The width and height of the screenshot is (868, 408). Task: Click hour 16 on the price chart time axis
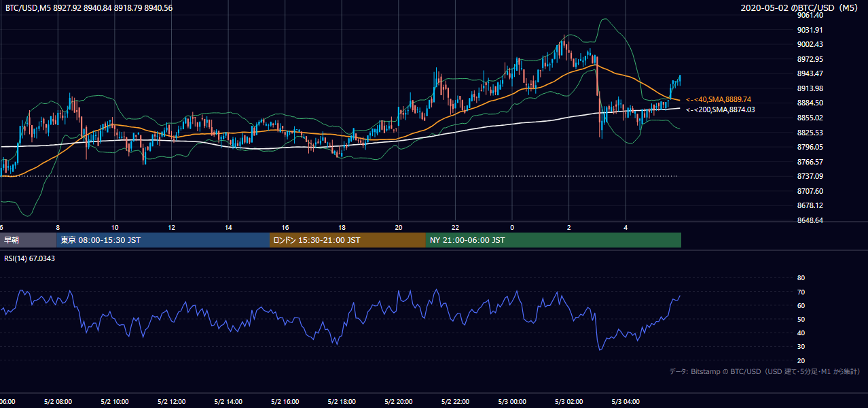tap(286, 227)
